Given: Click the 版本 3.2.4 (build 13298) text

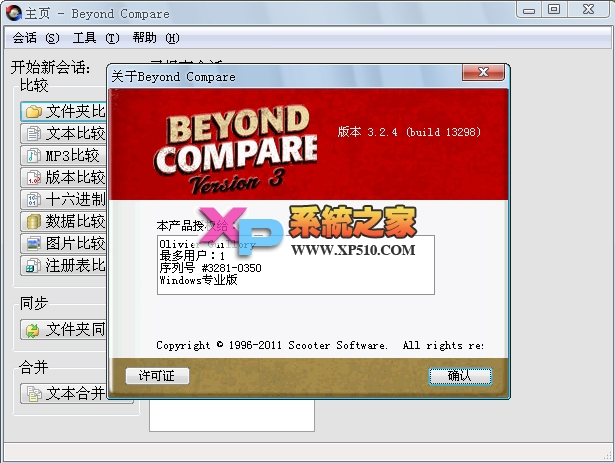Looking at the screenshot, I should pyautogui.click(x=409, y=132).
